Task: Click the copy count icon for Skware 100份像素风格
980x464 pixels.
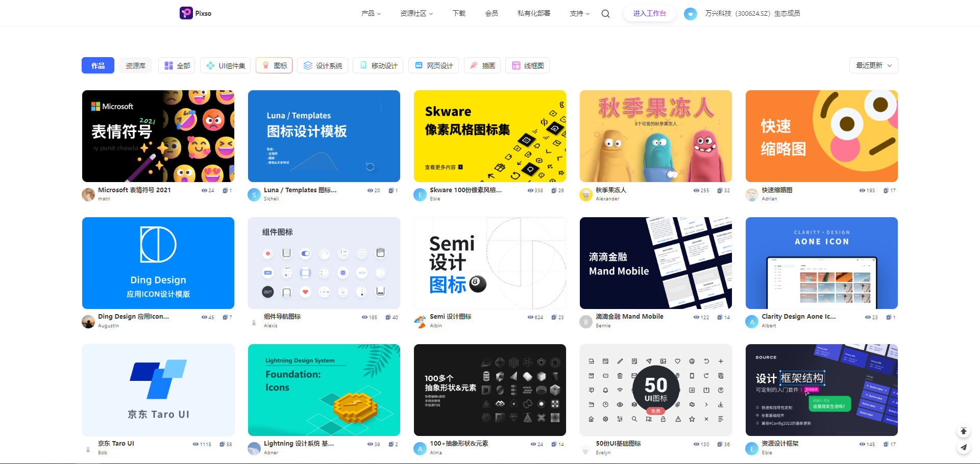Action: [x=554, y=190]
